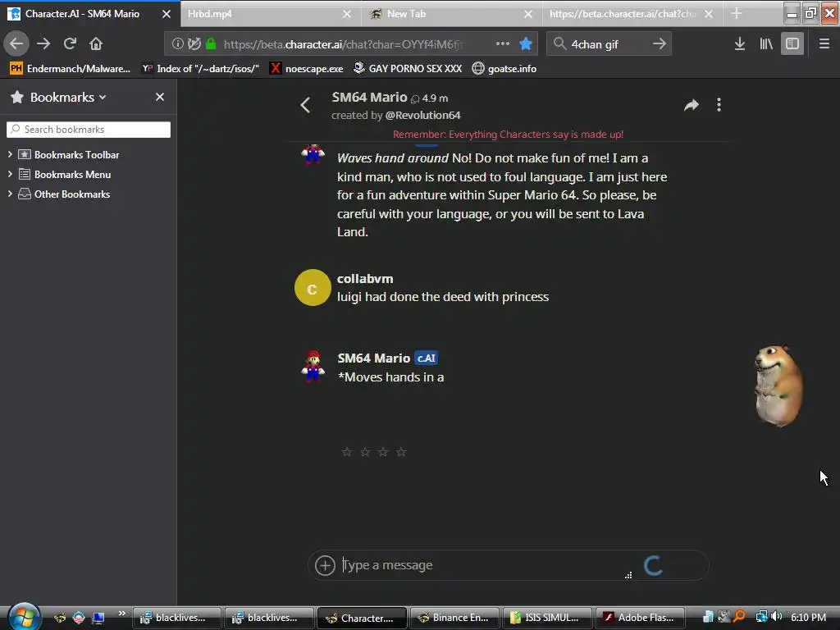This screenshot has width=840, height=630.
Task: Expand the Bookmarks Toolbar folder
Action: pyautogui.click(x=10, y=154)
